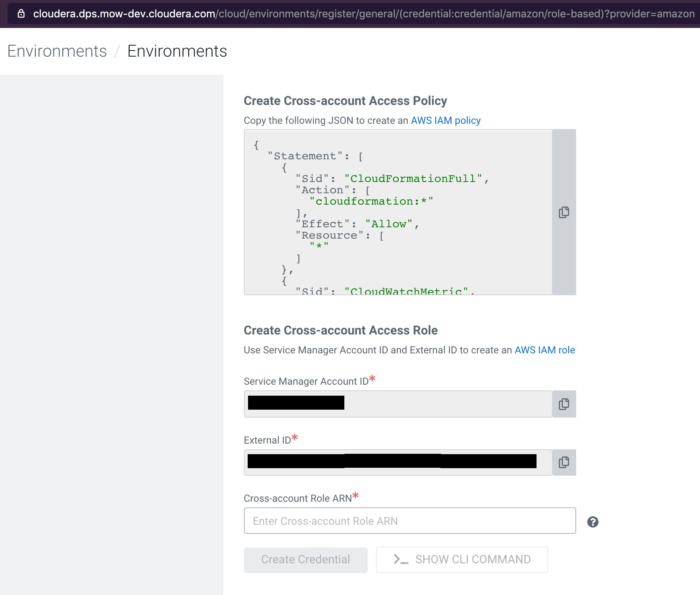Click the Create Cross-account Access Policy heading
The height and width of the screenshot is (595, 700).
pyautogui.click(x=345, y=101)
